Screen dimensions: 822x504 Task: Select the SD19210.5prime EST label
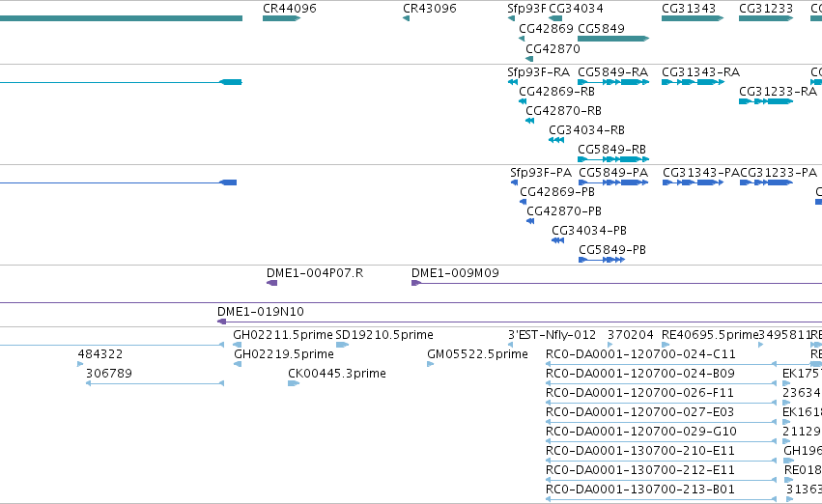point(384,335)
